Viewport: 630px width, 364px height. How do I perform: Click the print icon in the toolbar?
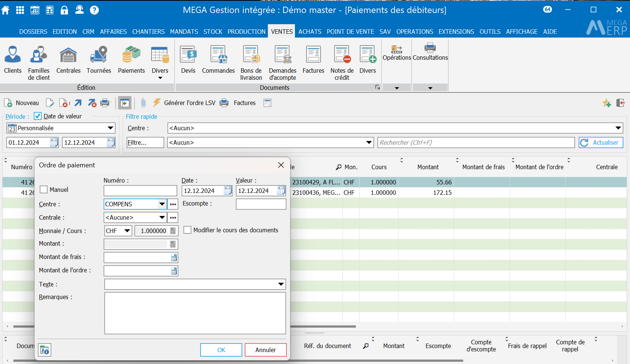click(105, 103)
